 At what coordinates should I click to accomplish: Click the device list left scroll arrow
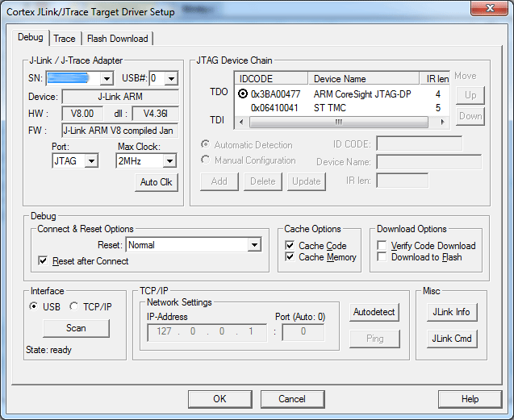click(241, 122)
